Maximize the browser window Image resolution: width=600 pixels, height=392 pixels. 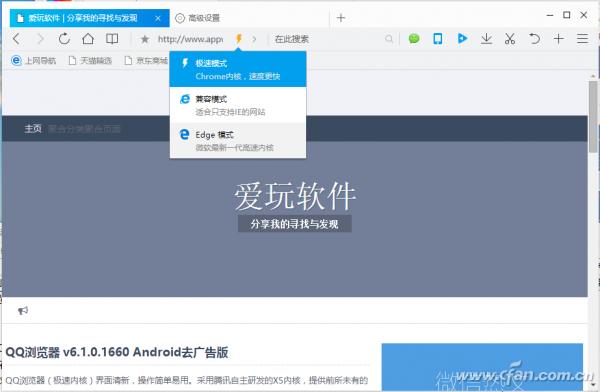(567, 15)
